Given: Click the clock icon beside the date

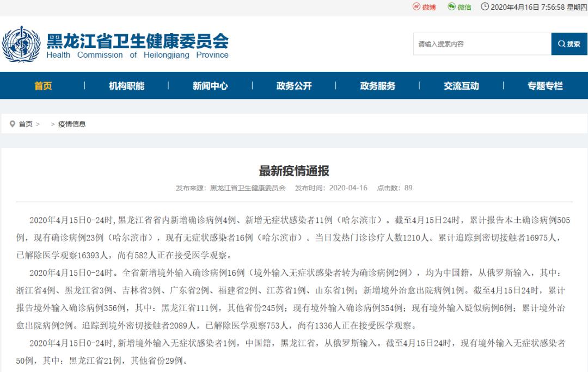Looking at the screenshot, I should pos(485,7).
